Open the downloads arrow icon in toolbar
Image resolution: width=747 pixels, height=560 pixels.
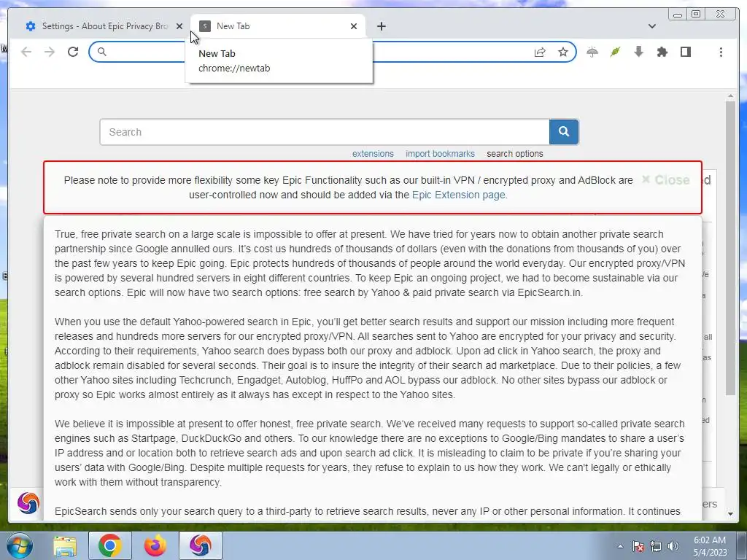639,52
